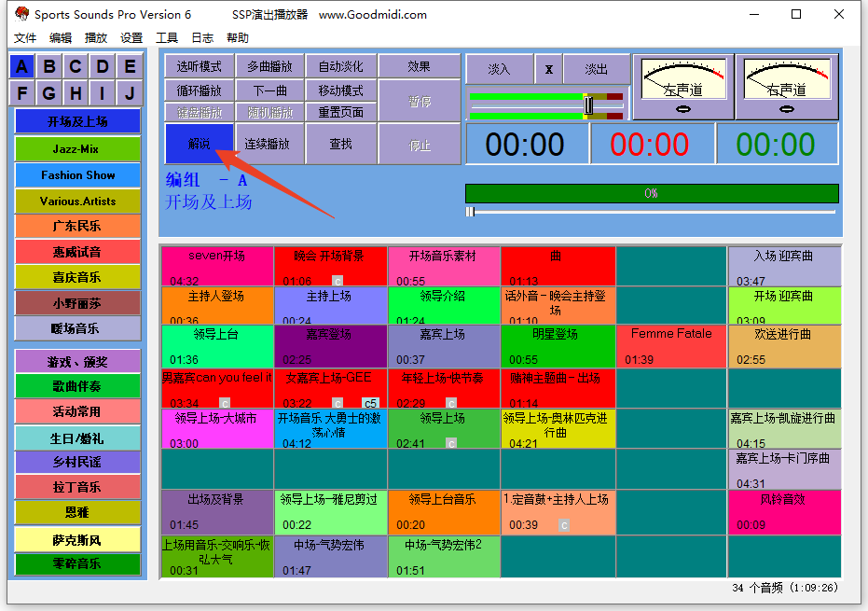Switch to bank letter D
The image size is (868, 611).
(103, 66)
